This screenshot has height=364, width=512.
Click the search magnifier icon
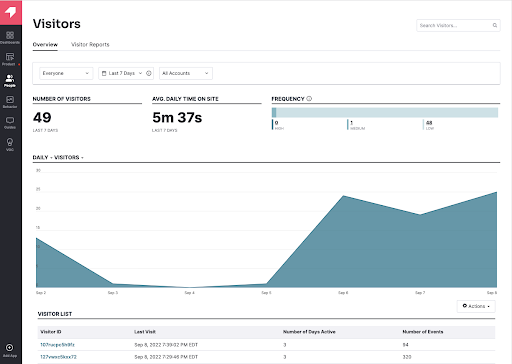click(495, 25)
